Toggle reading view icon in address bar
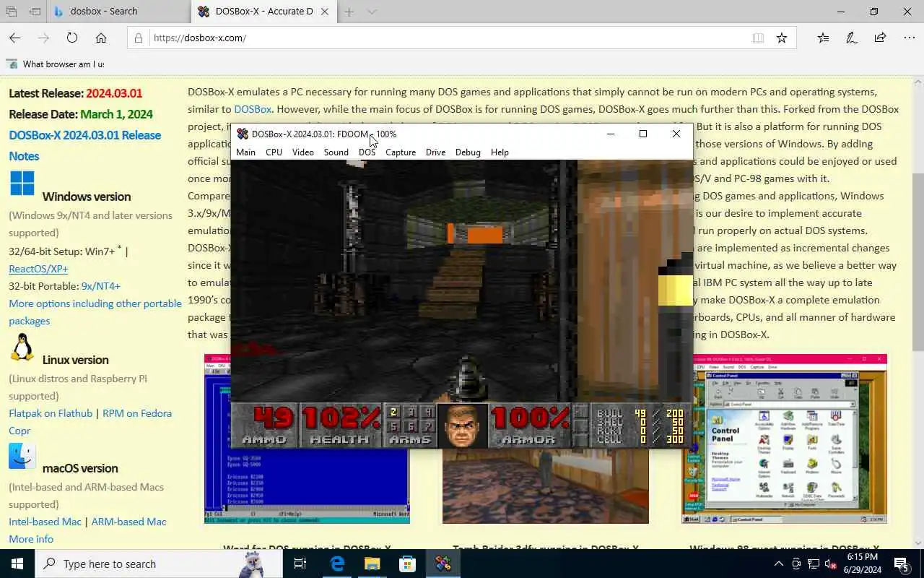This screenshot has height=578, width=924. pos(758,38)
